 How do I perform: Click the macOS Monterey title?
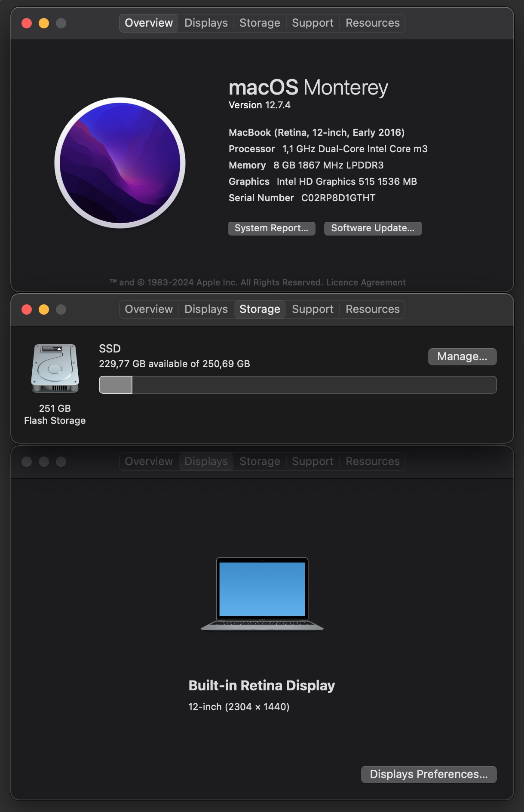tap(309, 87)
